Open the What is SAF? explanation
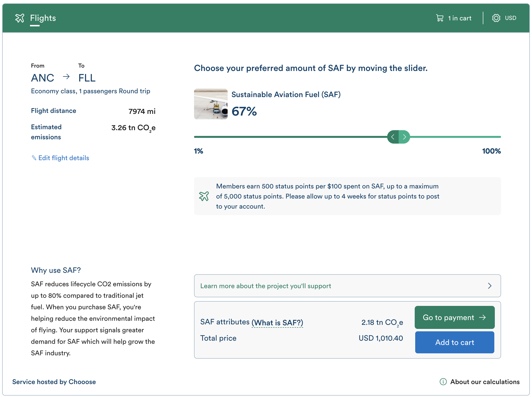 (277, 322)
